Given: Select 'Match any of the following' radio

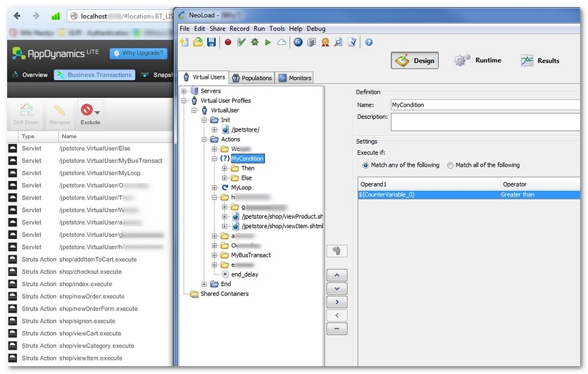Looking at the screenshot, I should 366,165.
